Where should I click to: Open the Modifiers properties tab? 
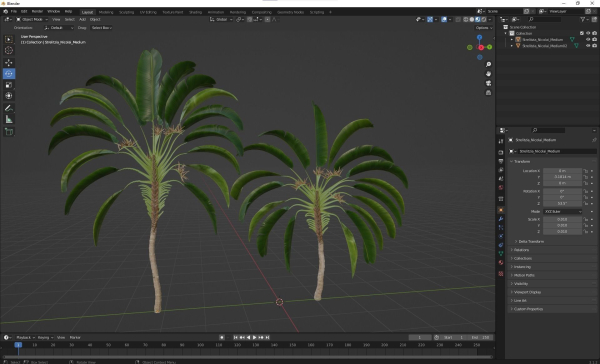tap(501, 219)
